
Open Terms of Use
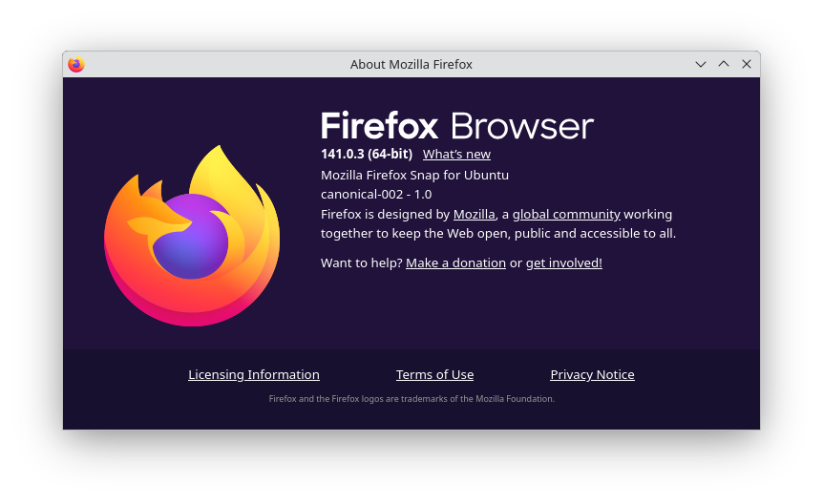pos(434,374)
